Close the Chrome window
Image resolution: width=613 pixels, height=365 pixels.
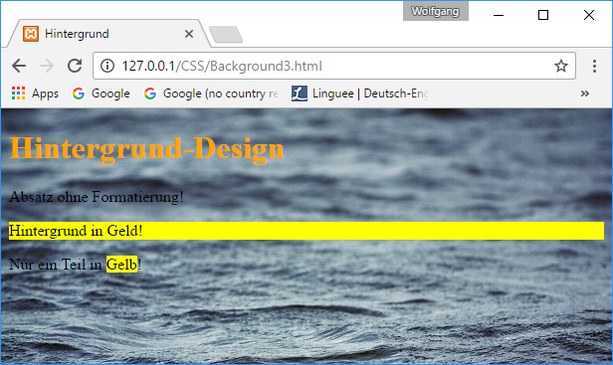pyautogui.click(x=589, y=15)
